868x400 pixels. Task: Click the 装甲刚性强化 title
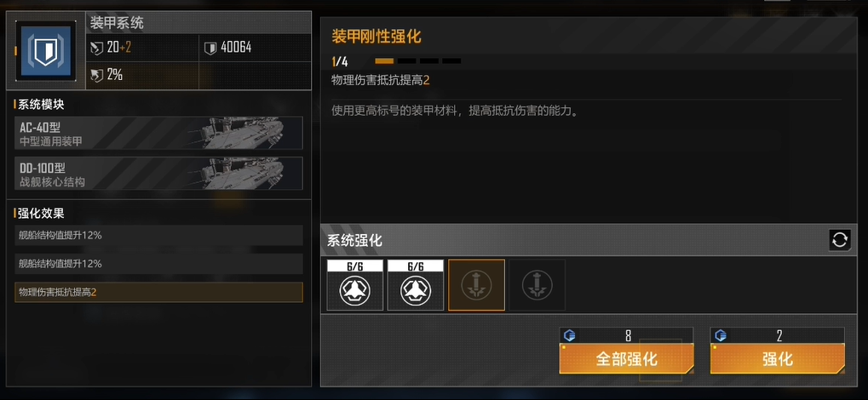[377, 37]
